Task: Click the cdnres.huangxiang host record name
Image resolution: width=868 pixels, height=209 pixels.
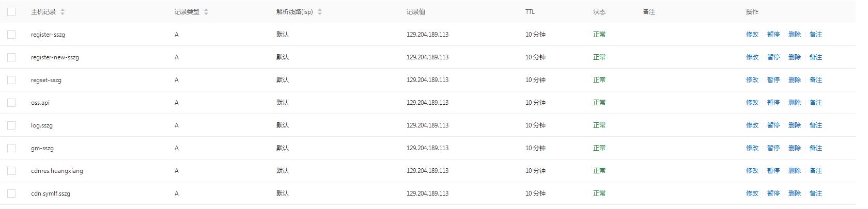Action: 57,171
